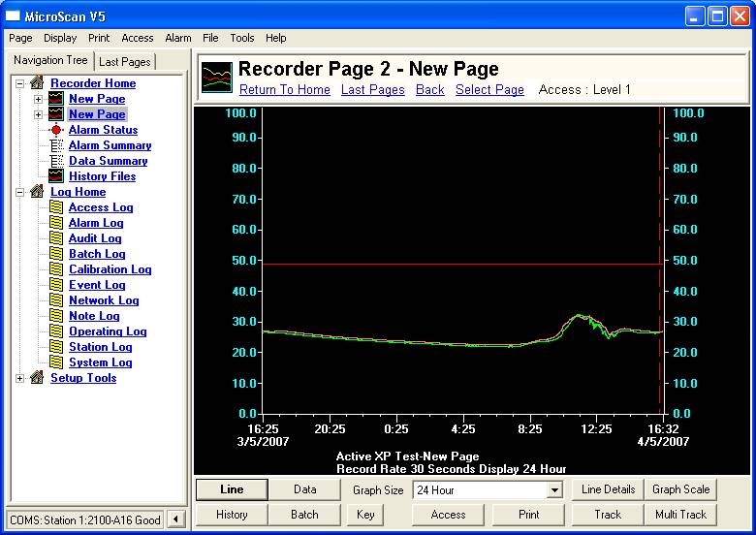Follow the Return To Home link
Viewport: 756px width, 535px height.
pyautogui.click(x=285, y=89)
